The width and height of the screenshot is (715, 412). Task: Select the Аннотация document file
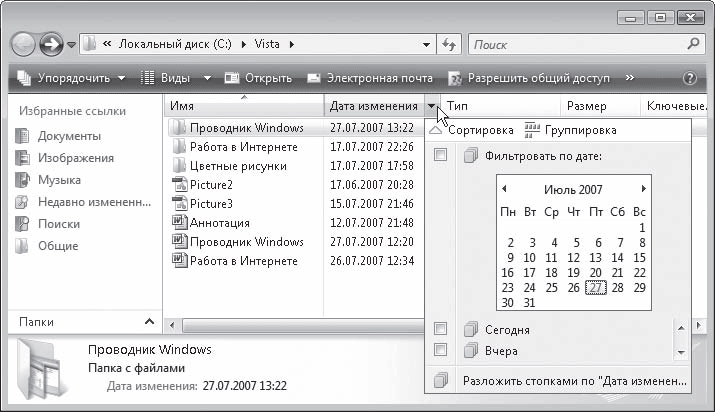pyautogui.click(x=218, y=223)
